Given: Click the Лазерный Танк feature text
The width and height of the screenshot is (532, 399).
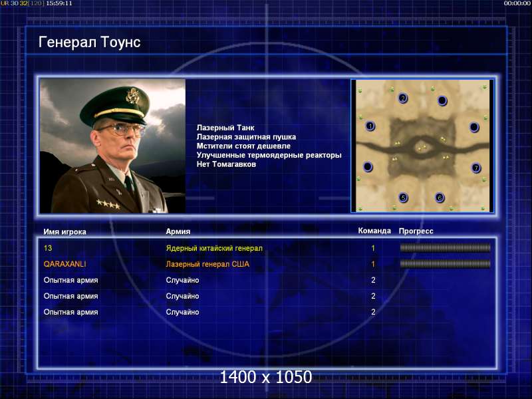Looking at the screenshot, I should [x=225, y=128].
